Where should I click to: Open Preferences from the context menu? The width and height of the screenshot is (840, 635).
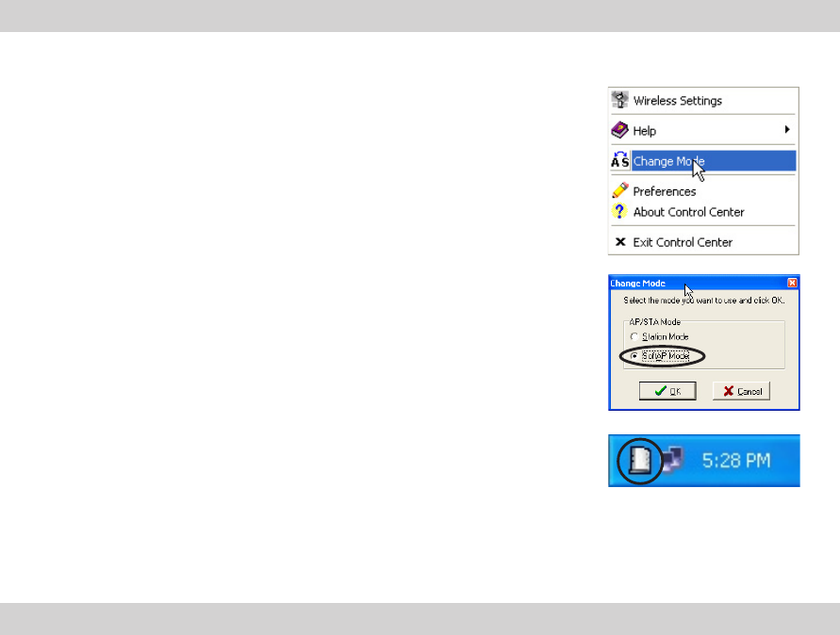pyautogui.click(x=703, y=191)
